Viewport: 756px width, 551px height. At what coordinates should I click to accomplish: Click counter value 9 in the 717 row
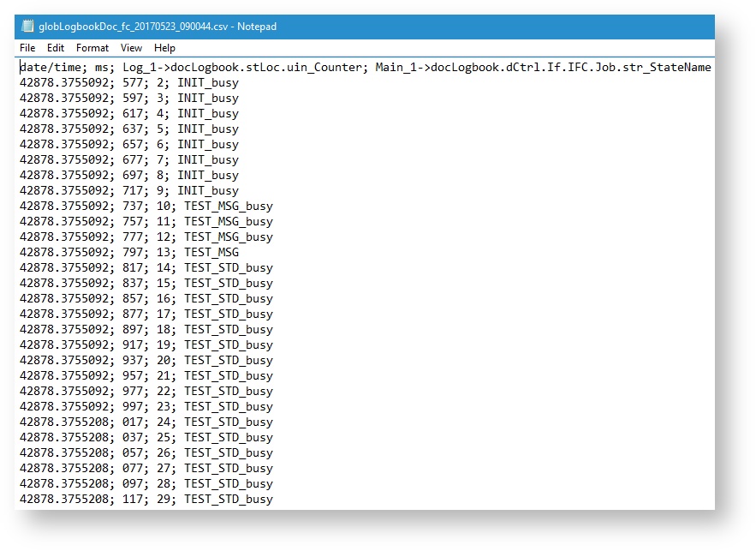[x=160, y=190]
